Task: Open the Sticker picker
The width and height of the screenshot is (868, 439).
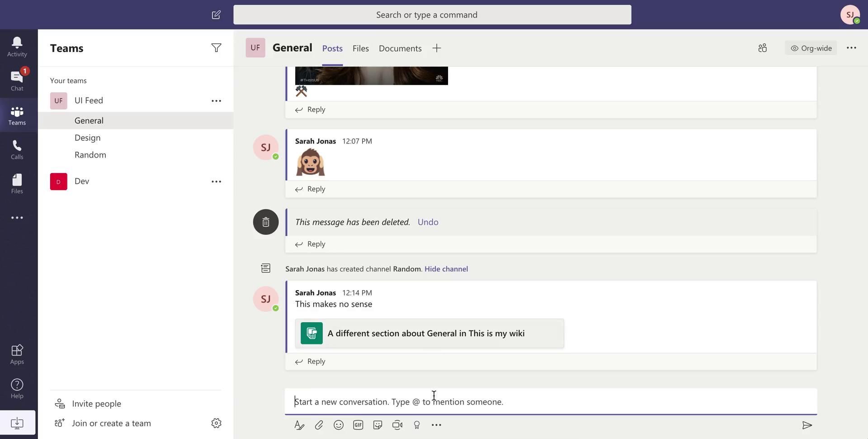Action: [377, 425]
